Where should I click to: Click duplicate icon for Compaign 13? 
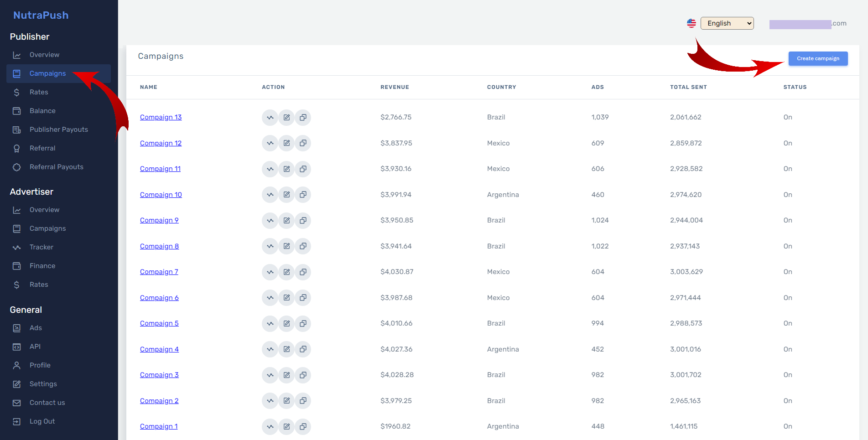click(303, 118)
